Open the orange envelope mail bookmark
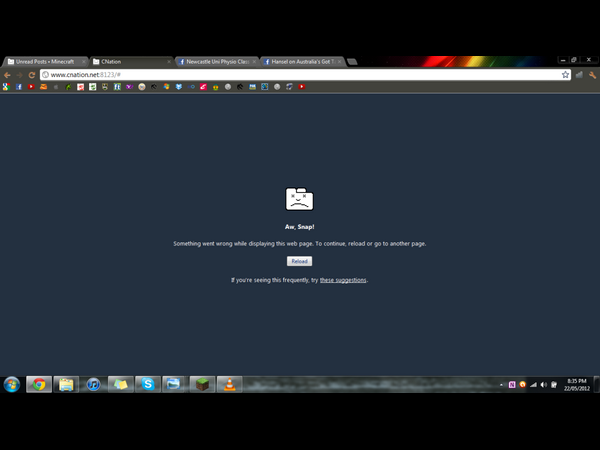The height and width of the screenshot is (450, 600). point(43,87)
